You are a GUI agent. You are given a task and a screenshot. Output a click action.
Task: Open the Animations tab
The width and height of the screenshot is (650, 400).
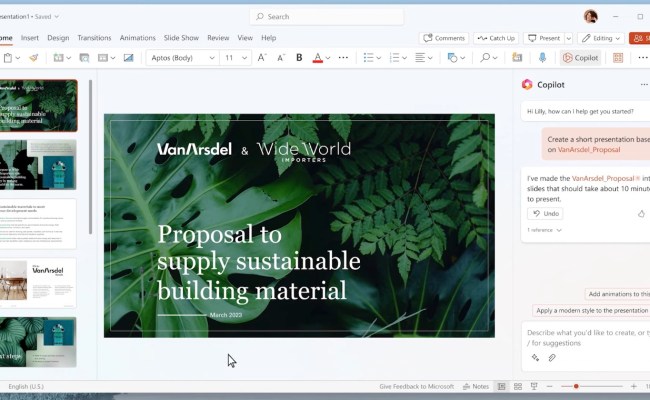138,38
